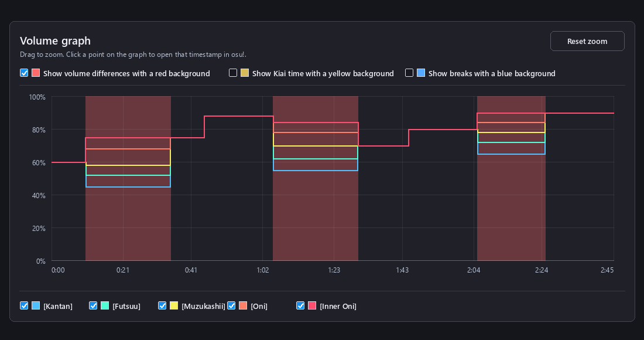Click the 100% volume axis label

[37, 97]
